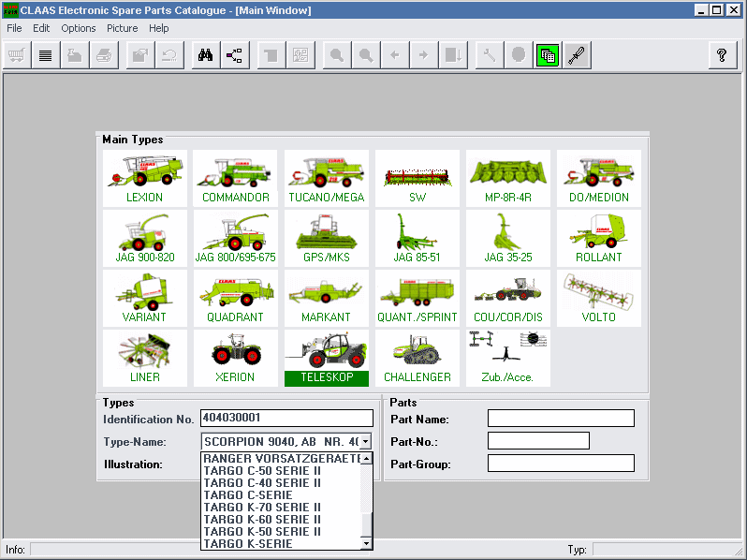Select the VARIANT baler type
The height and width of the screenshot is (560, 747).
[145, 299]
